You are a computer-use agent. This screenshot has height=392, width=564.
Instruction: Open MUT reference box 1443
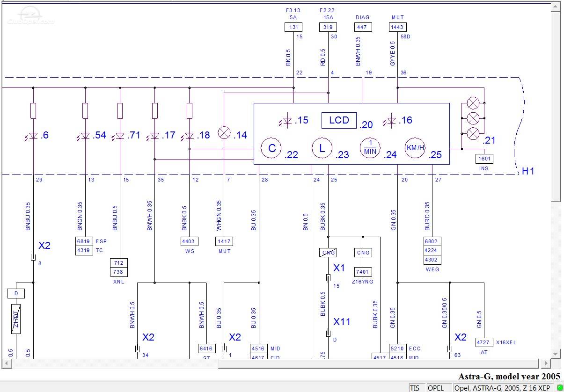tap(397, 27)
